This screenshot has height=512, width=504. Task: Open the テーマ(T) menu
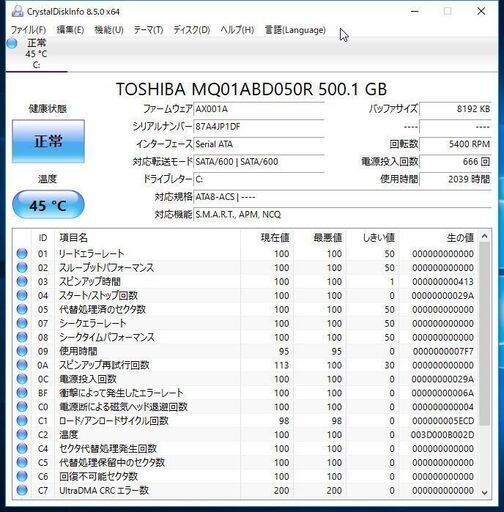(x=148, y=30)
